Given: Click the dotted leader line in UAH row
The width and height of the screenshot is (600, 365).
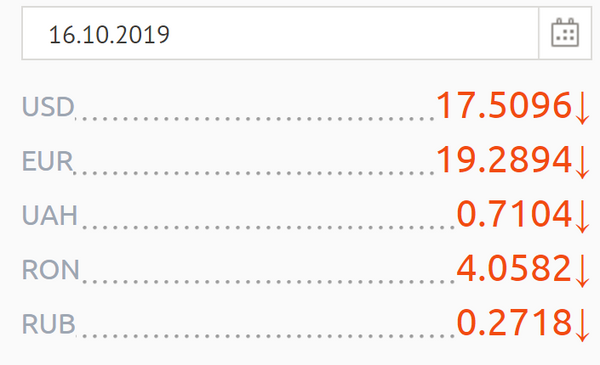Looking at the screenshot, I should pos(267,228).
